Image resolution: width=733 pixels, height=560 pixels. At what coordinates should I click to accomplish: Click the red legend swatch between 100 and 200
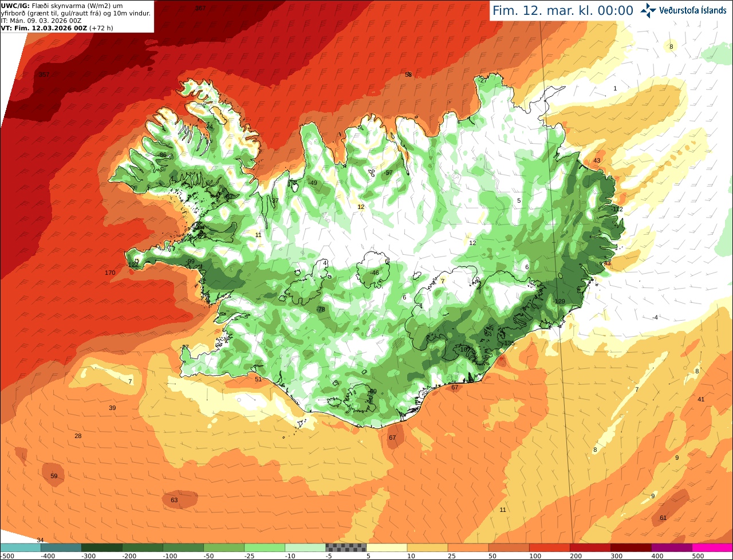[549, 548]
